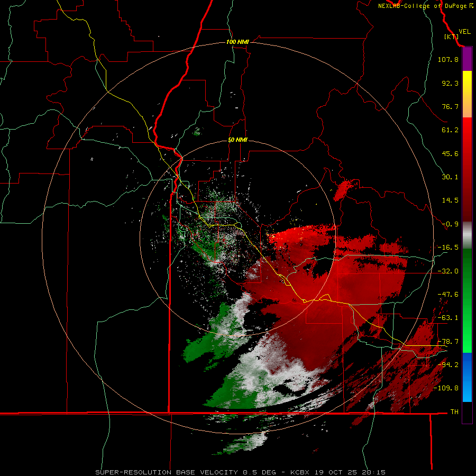Click the -63.1 scale value
Viewport: 476px width, 476px height.
(x=448, y=318)
